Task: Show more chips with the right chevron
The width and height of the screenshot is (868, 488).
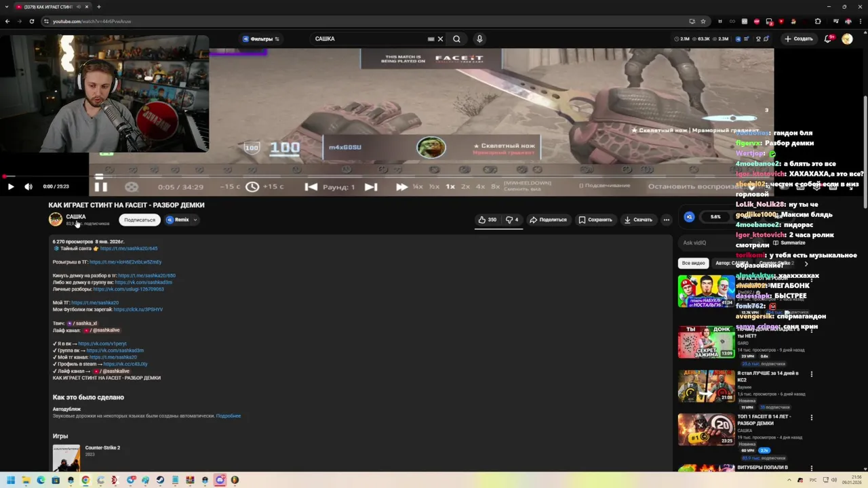Action: point(806,263)
